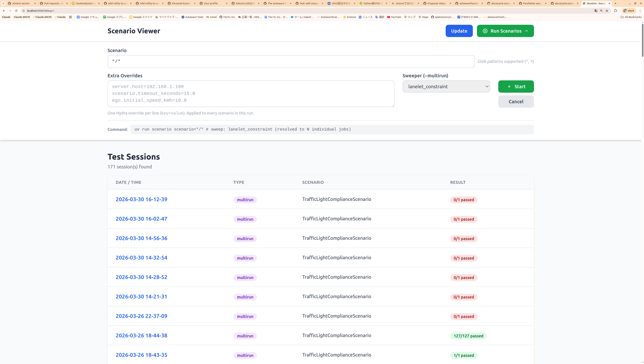Open the browser extensions puzzle icon
This screenshot has height=364, width=644.
(x=615, y=11)
